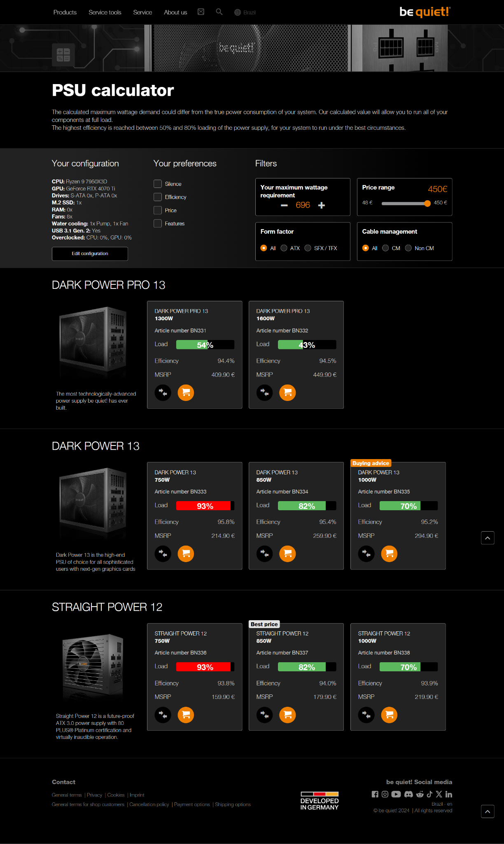The image size is (504, 844).
Task: Click the price range slider handle
Action: (427, 203)
